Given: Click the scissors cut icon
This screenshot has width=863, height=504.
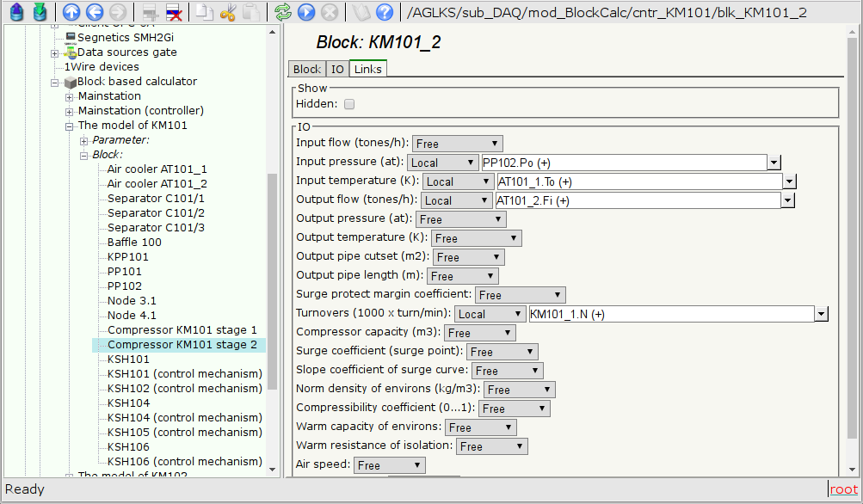Looking at the screenshot, I should [x=228, y=12].
